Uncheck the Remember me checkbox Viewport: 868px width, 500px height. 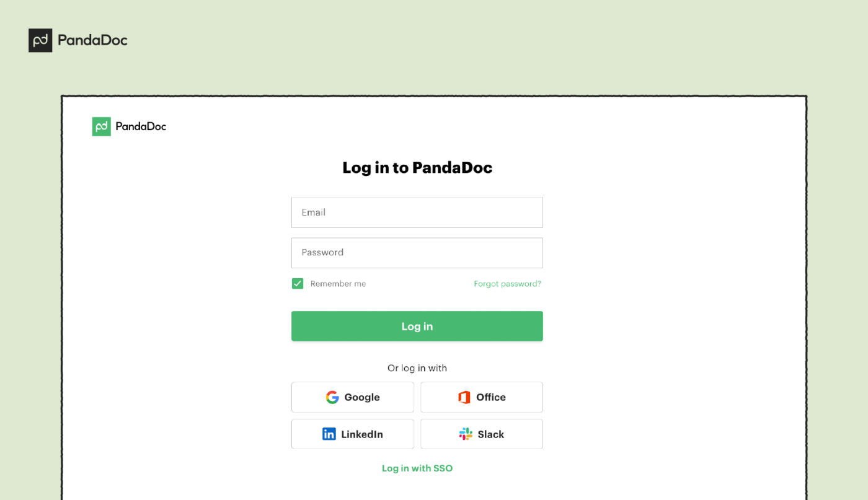coord(298,284)
